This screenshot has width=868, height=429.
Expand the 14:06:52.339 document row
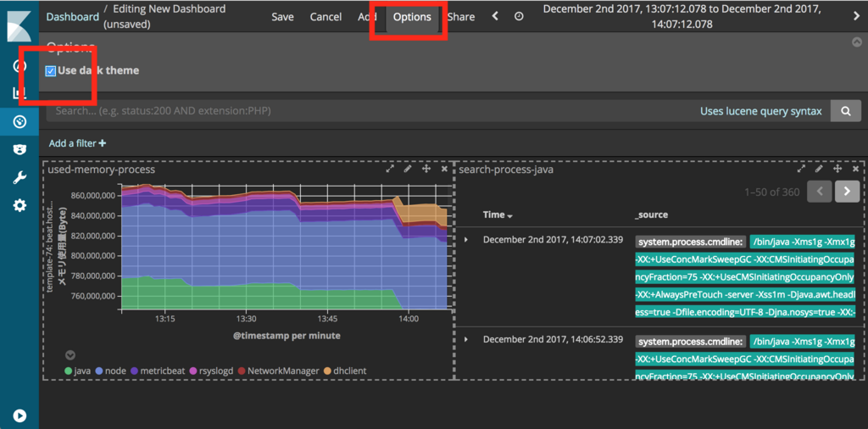[x=466, y=339]
